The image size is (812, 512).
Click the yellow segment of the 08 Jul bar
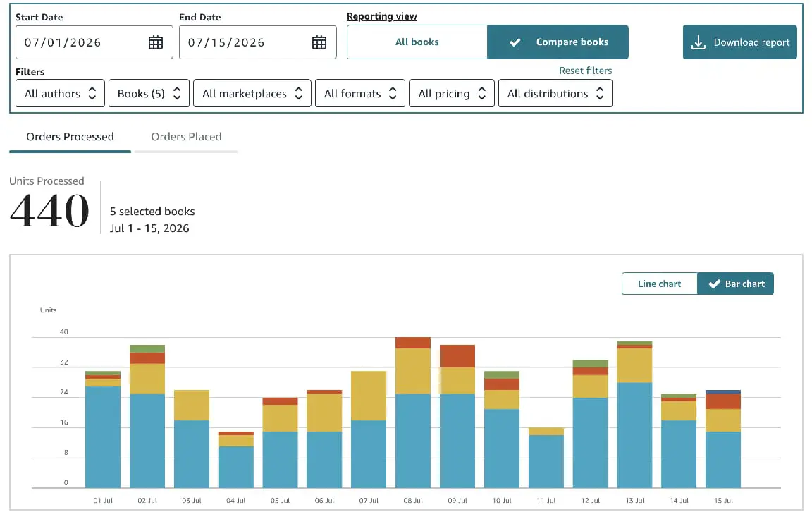413,371
